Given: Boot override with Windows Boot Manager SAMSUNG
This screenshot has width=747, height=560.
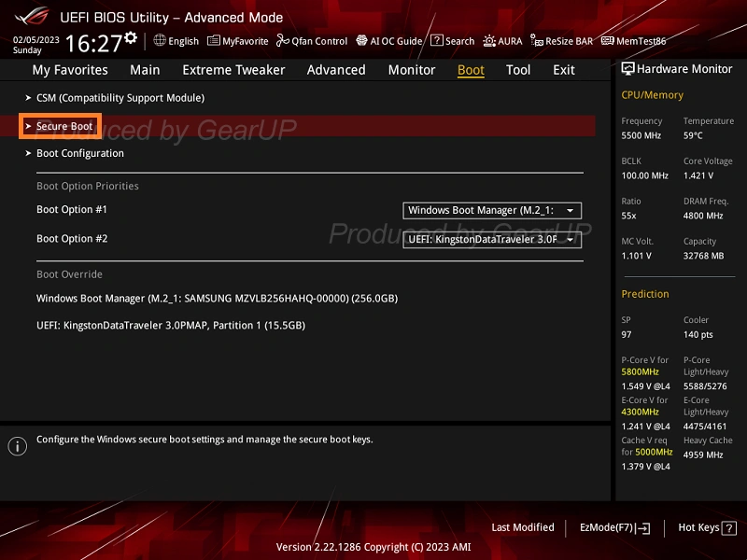Looking at the screenshot, I should [x=218, y=299].
